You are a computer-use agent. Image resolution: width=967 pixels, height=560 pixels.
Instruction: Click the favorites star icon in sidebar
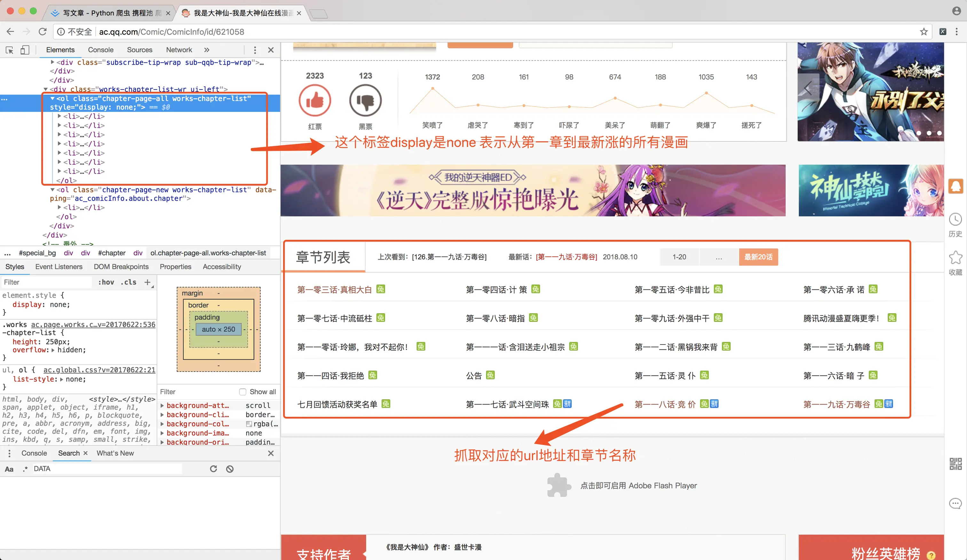tap(955, 257)
